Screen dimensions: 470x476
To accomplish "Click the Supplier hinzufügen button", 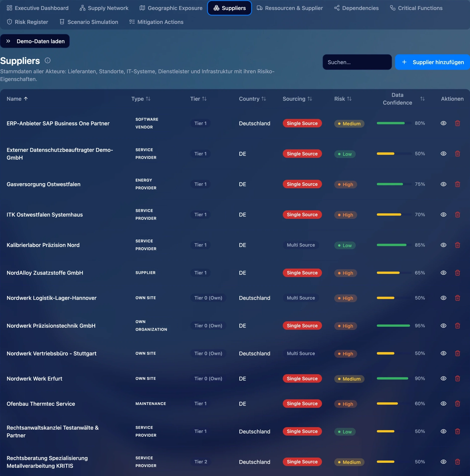I will (432, 62).
